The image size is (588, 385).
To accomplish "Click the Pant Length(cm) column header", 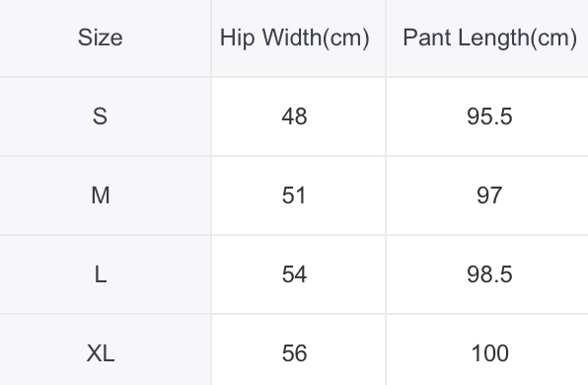I will pos(489,38).
